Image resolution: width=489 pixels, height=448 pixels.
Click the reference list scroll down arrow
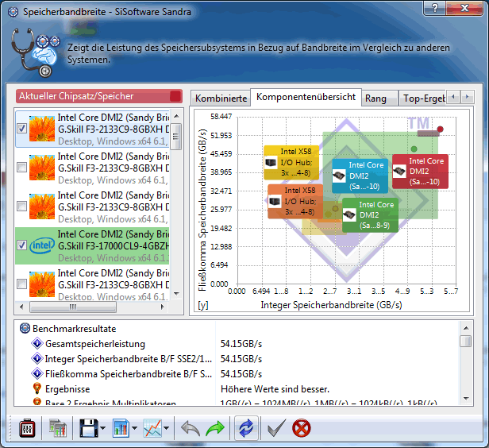coord(176,294)
